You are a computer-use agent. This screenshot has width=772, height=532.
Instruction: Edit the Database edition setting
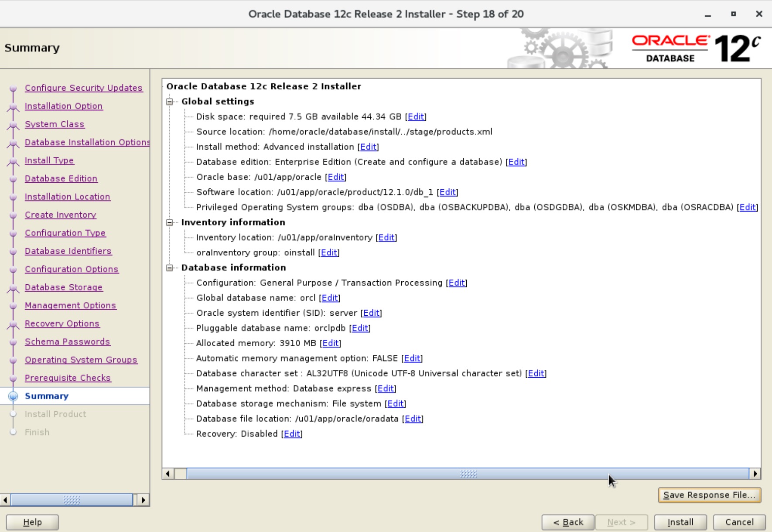click(516, 162)
